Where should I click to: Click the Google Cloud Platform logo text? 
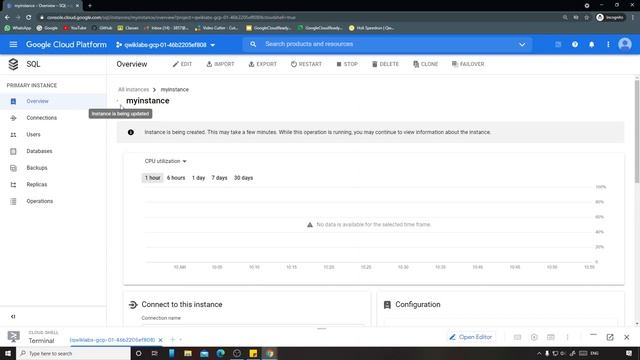[66, 44]
